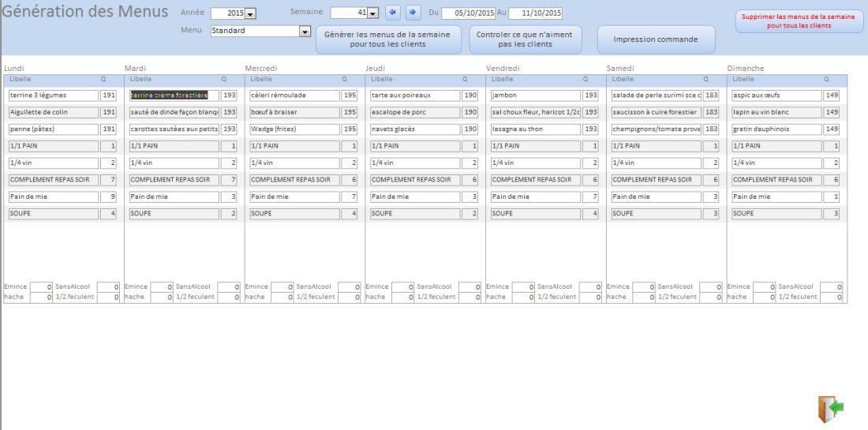Open the Année dropdown

[x=251, y=14]
